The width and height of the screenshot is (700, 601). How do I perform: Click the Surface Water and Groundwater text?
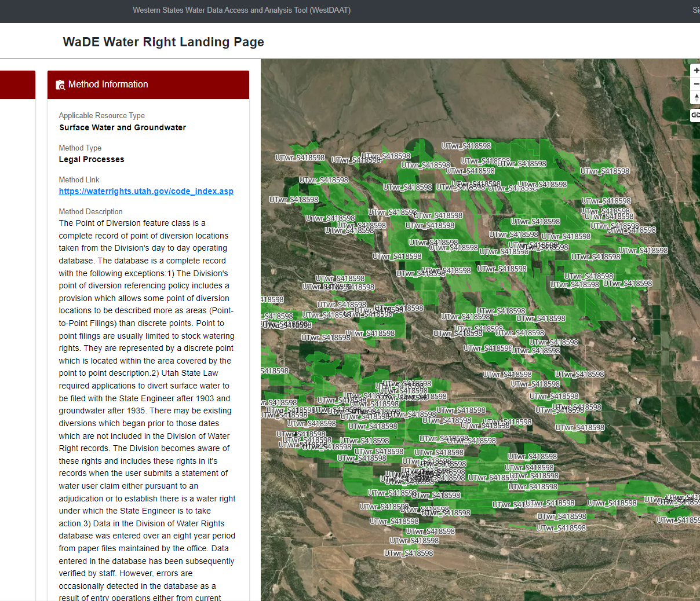(x=122, y=127)
